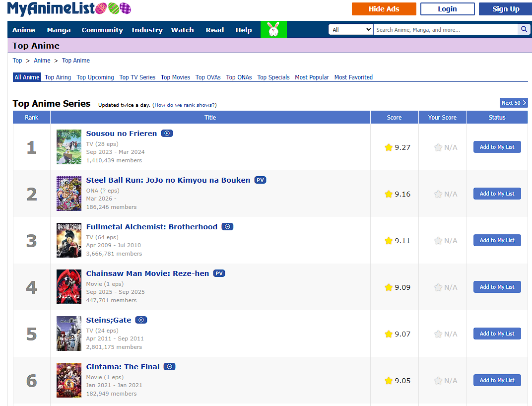The width and height of the screenshot is (532, 406).
Task: Play the Sousou no Frieren video icon
Action: 167,134
